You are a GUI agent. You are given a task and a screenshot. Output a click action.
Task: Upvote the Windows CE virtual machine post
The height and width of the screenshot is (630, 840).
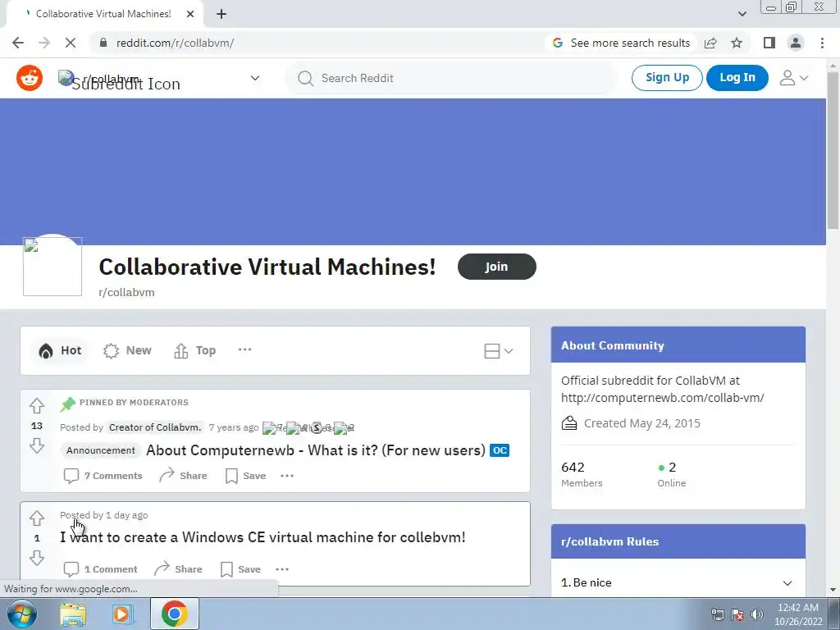tap(37, 518)
